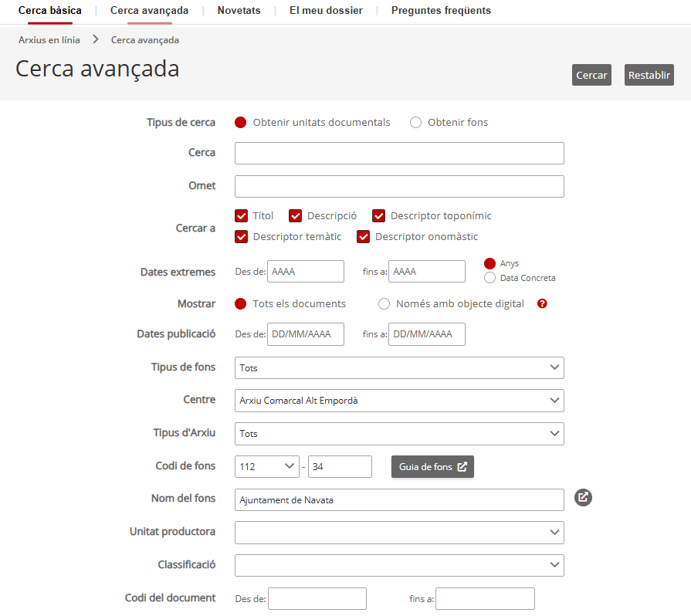This screenshot has width=691, height=616.
Task: Select Només amb objecte digital option
Action: 384,304
